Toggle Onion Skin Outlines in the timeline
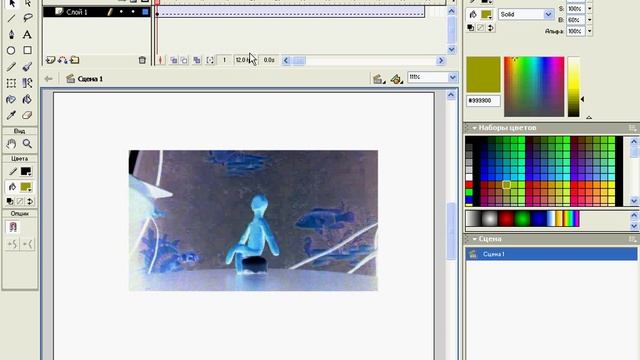Image resolution: width=640 pixels, height=360 pixels. pos(184,60)
